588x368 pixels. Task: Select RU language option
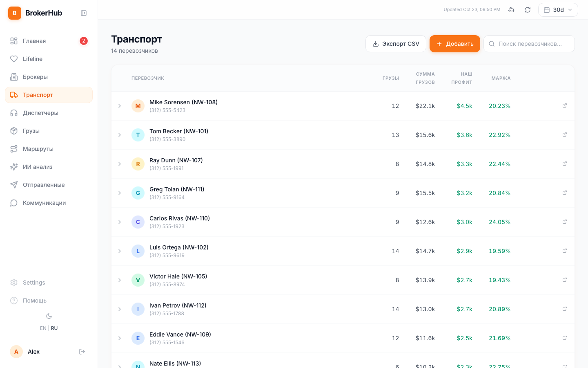(x=54, y=328)
